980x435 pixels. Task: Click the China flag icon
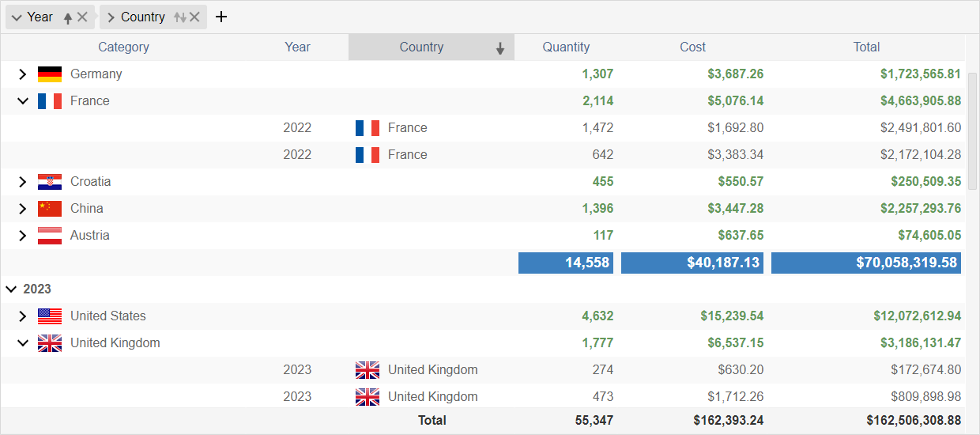point(50,209)
